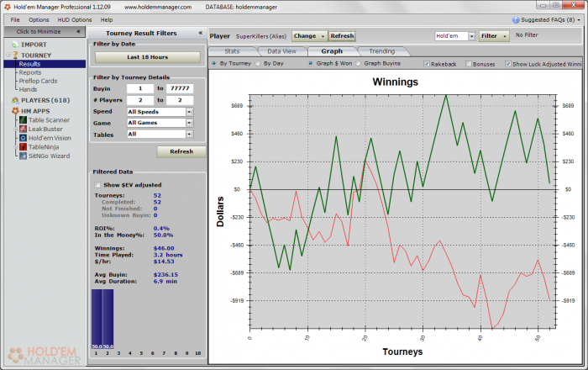Click the SuperKillers (Alias) player name

click(x=261, y=36)
